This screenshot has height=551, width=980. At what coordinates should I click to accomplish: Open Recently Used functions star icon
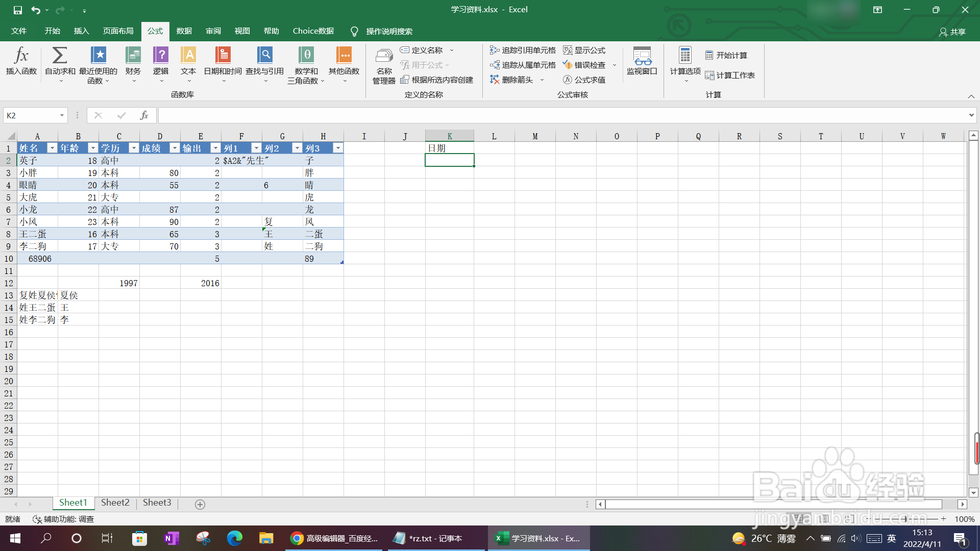98,64
